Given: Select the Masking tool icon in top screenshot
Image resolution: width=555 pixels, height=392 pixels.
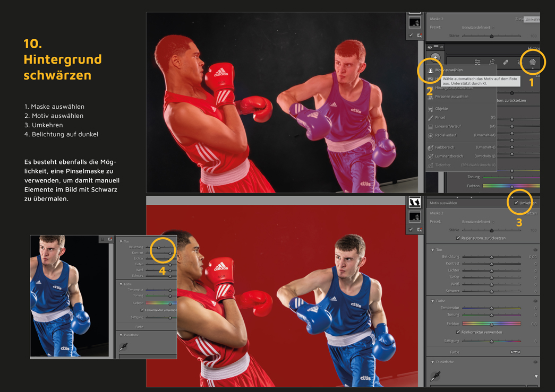Looking at the screenshot, I should [x=532, y=62].
